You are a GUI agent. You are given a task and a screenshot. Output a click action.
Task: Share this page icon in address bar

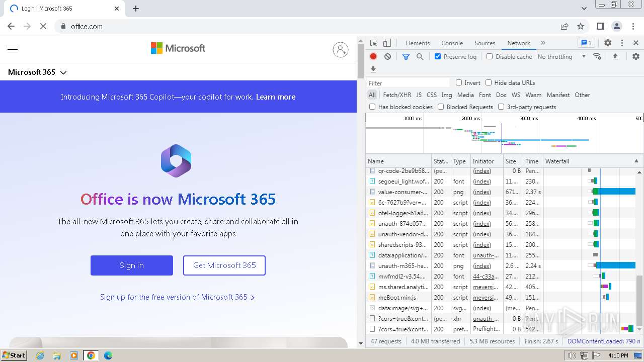point(565,26)
